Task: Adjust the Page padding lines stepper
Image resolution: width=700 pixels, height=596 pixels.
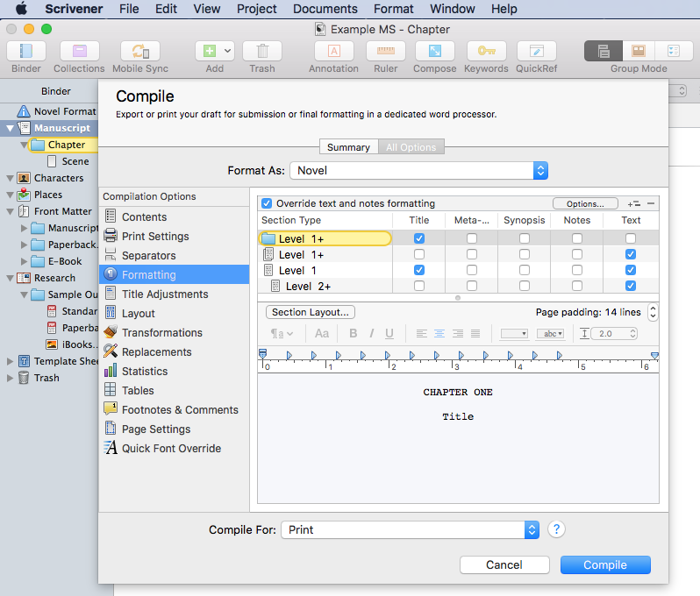Action: click(x=653, y=312)
